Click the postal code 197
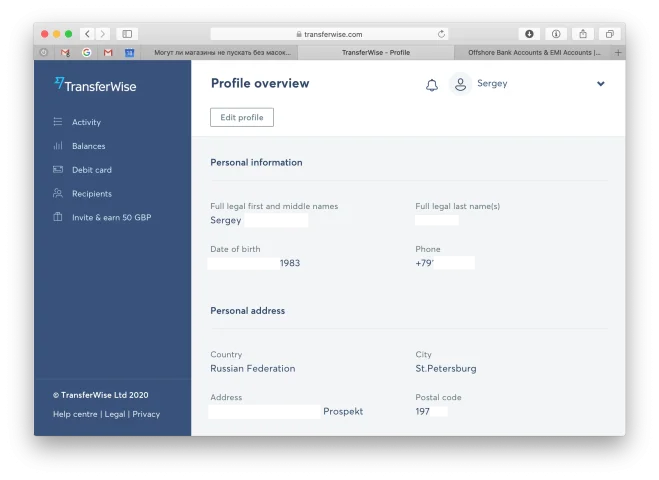The width and height of the screenshot is (659, 480). coord(422,411)
